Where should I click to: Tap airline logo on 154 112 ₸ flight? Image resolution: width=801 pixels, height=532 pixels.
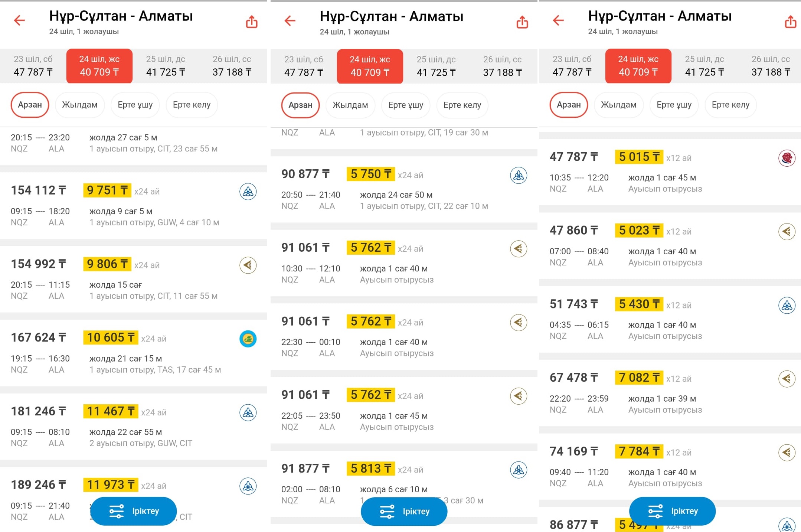pos(248,192)
